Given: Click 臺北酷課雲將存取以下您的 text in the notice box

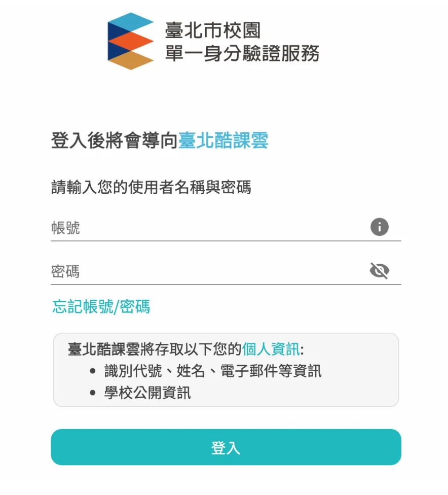Looking at the screenshot, I should [x=155, y=349].
